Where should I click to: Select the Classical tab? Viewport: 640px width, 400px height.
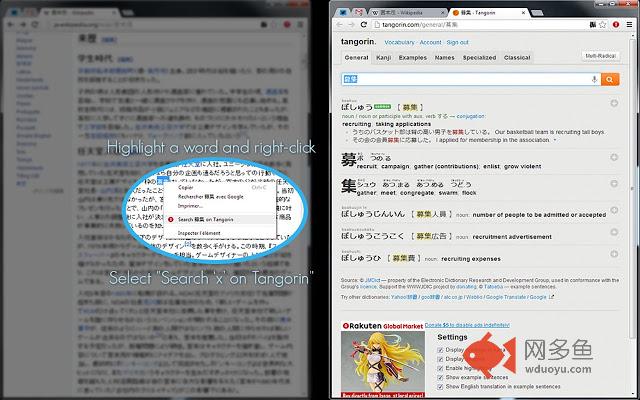pos(517,58)
